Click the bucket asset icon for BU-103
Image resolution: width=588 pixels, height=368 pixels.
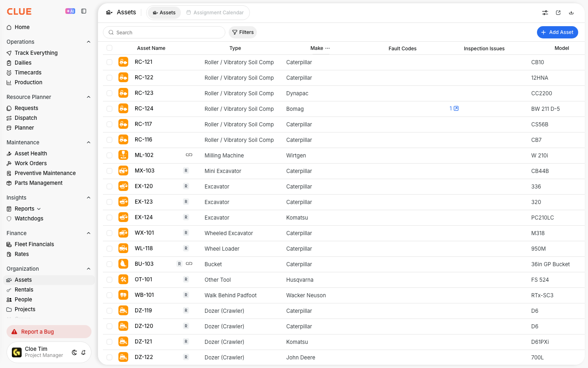point(123,264)
